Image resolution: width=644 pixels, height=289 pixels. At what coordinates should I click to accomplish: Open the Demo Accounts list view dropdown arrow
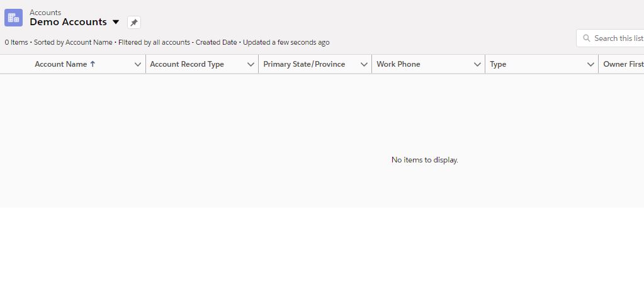(116, 22)
